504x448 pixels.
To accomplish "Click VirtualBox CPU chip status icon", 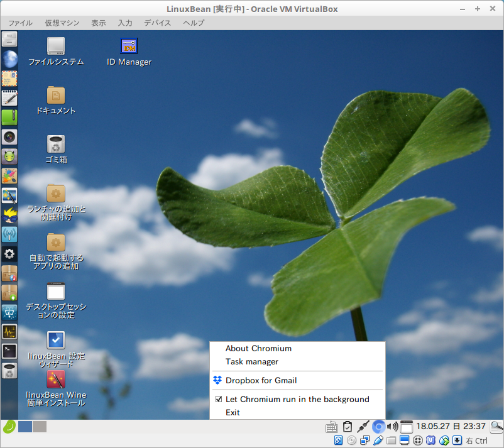I will pos(430,440).
